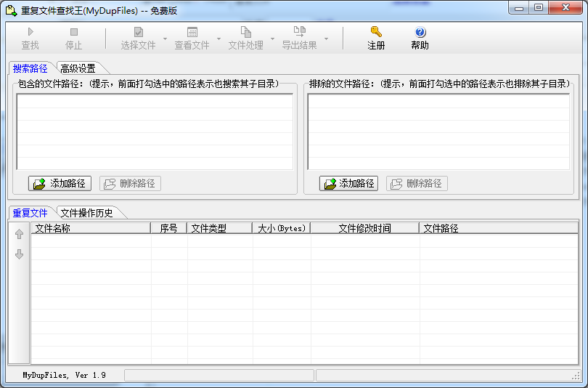
Task: Click inside the included file paths list
Action: pos(155,132)
